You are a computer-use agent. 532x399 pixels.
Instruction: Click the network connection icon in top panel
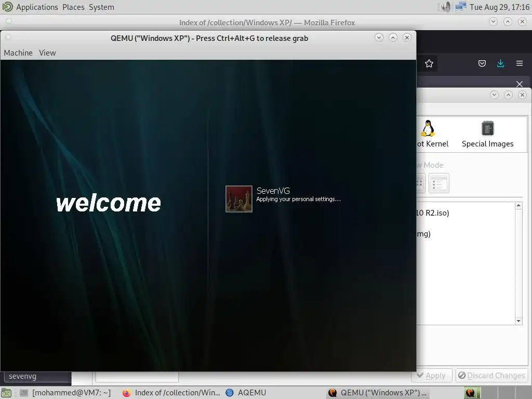[x=460, y=7]
